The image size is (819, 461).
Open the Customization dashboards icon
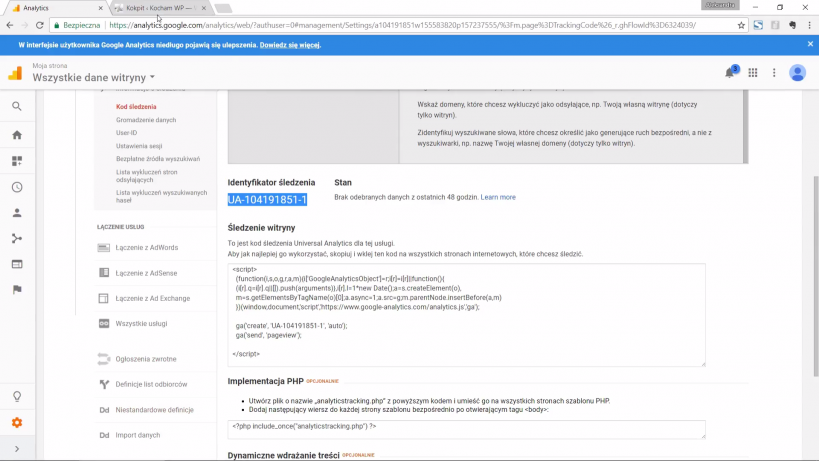(x=17, y=161)
